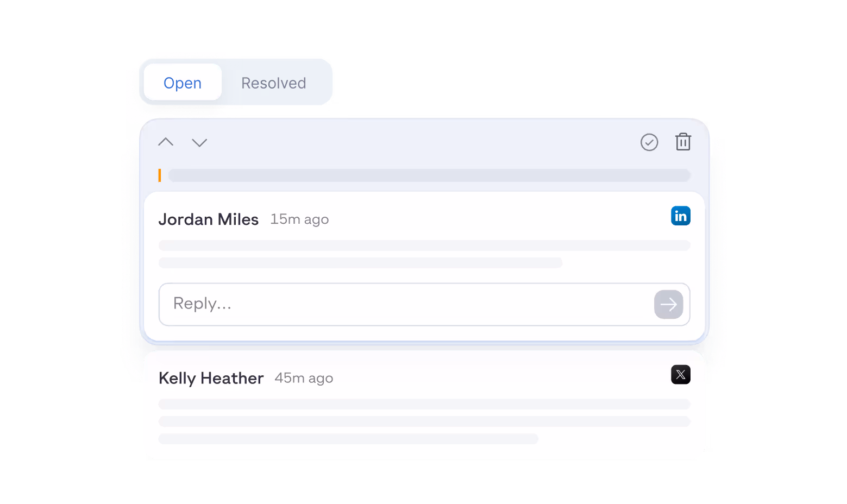Click the 45m ago timestamp
847x504 pixels.
point(304,378)
